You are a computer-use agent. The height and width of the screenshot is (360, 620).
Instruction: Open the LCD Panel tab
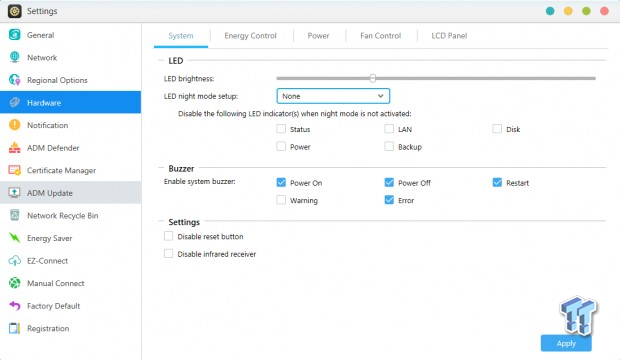point(449,36)
